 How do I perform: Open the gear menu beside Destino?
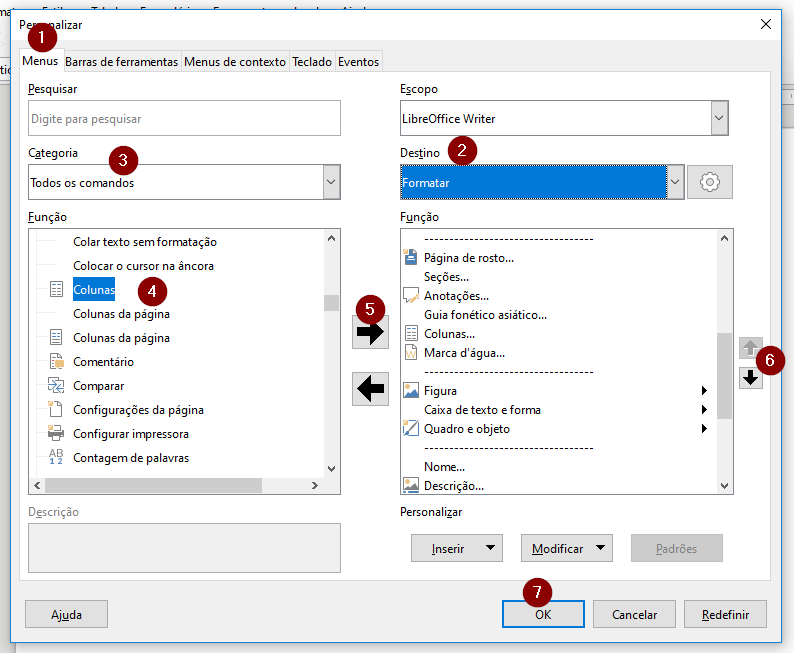[x=710, y=183]
